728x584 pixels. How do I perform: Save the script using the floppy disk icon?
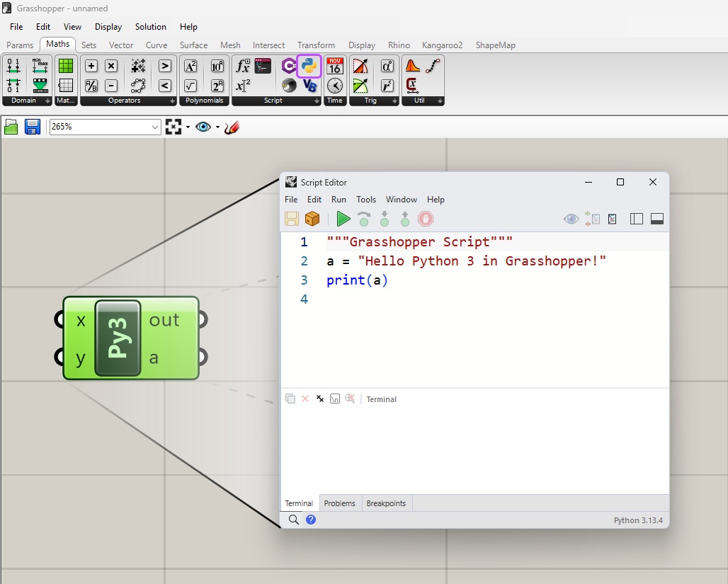291,219
